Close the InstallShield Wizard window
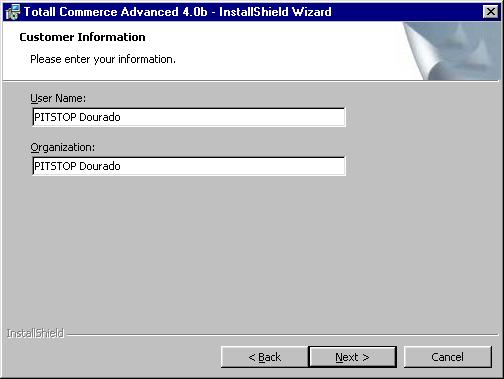The image size is (504, 379). tap(490, 12)
